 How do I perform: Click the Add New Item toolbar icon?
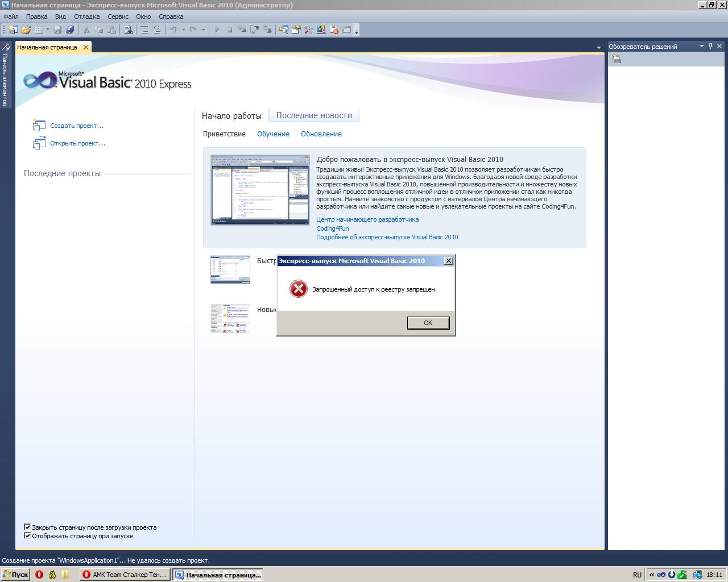tap(39, 30)
